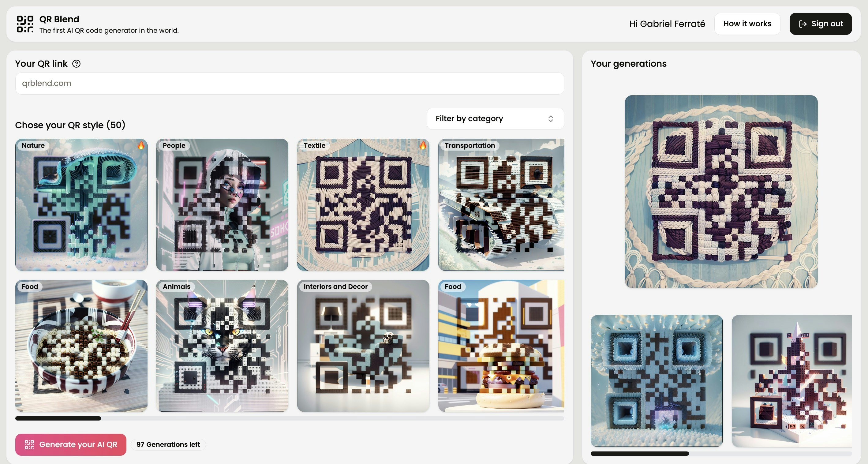Open the How it works page
This screenshot has height=464, width=868.
(747, 24)
